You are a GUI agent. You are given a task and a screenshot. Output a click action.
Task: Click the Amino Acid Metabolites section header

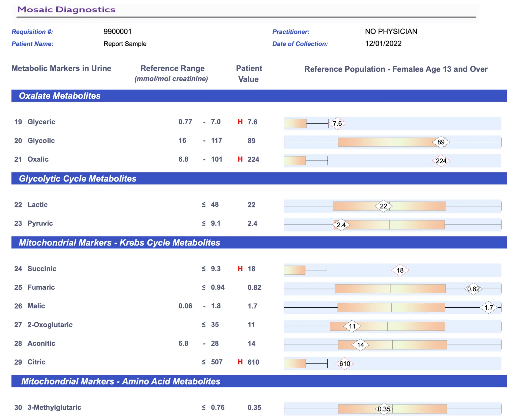click(121, 382)
